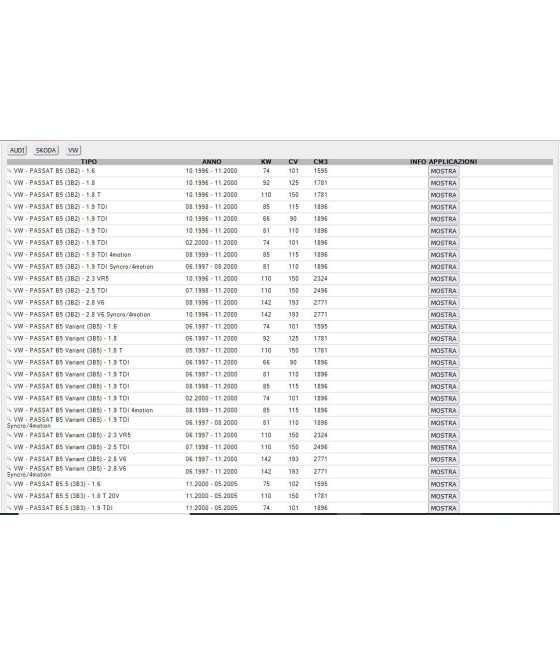Click magnifier icon beside PASSAT B5 (3B2) 1.6

[x=9, y=171]
